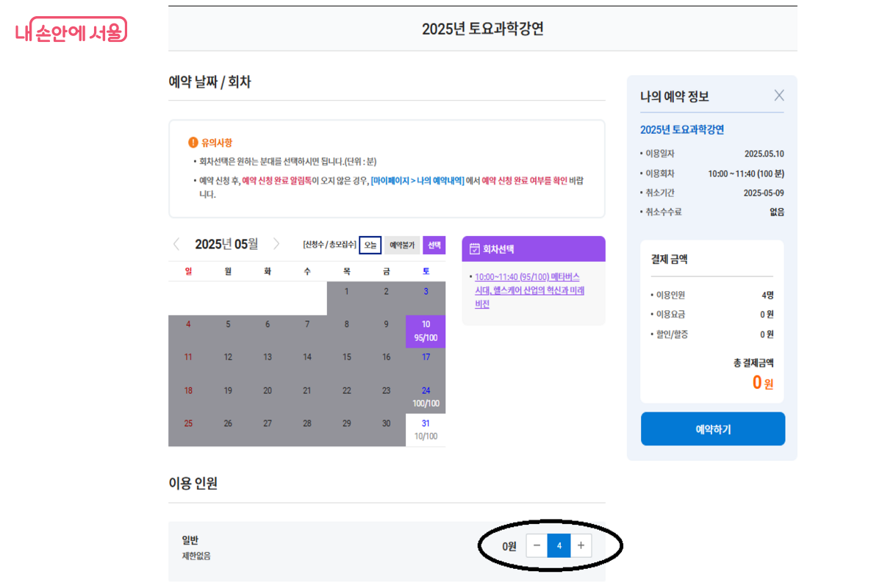Click the 2025년 토요과학강연 link in sidebar

[682, 130]
